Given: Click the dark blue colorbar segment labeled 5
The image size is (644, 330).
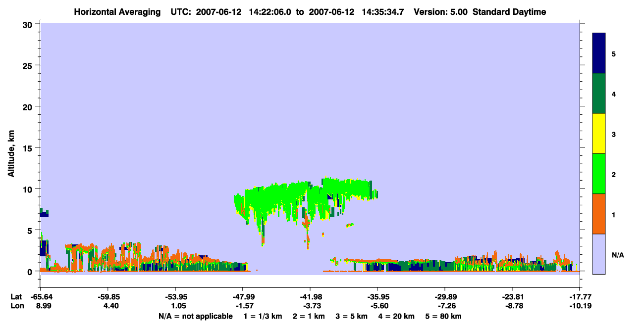Looking at the screenshot, I should pyautogui.click(x=599, y=53).
